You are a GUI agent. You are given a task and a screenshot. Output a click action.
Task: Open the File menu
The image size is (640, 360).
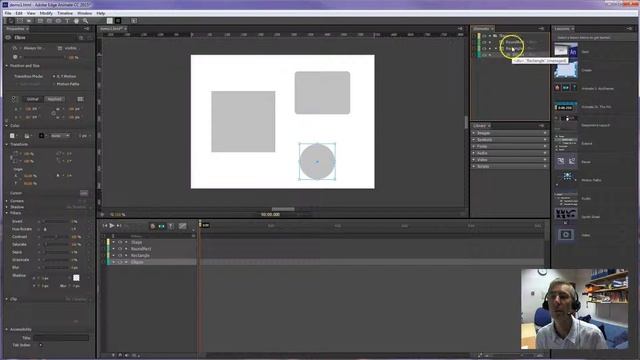[8, 13]
